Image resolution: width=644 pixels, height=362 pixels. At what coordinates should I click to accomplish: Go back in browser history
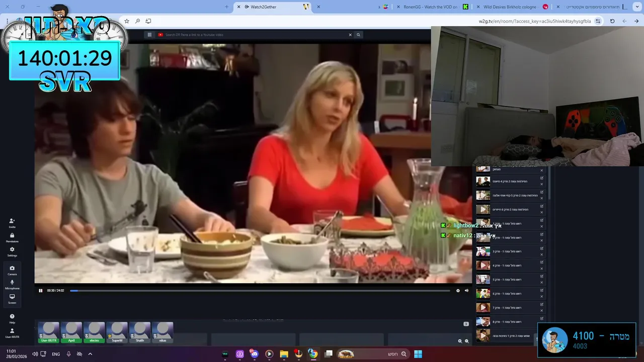636,21
